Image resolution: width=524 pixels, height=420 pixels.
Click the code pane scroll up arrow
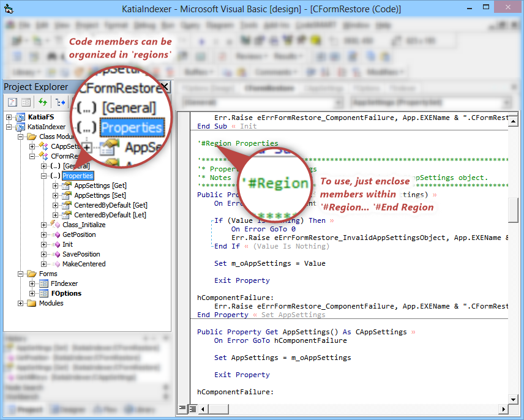coord(513,121)
